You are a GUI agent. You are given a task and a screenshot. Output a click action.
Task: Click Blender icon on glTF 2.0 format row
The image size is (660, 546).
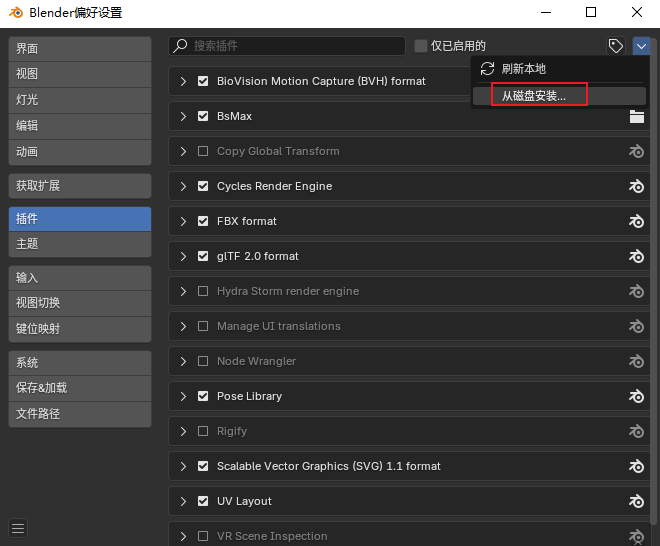(636, 256)
